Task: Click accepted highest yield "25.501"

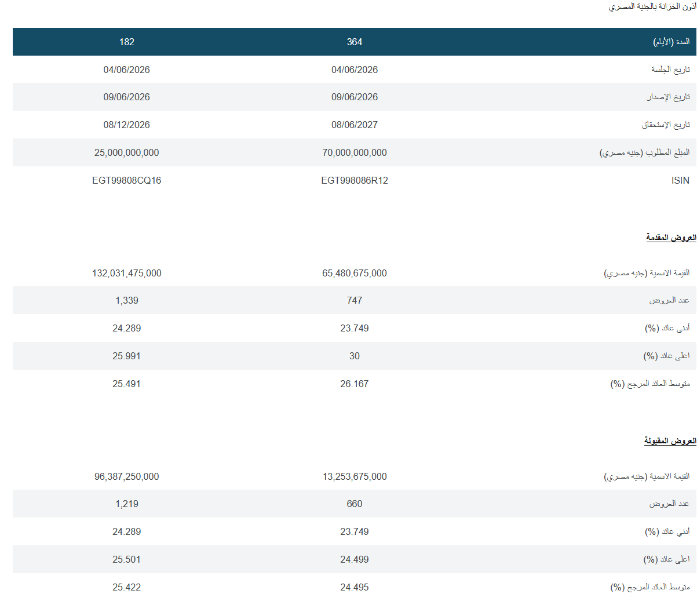Action: pos(127,559)
